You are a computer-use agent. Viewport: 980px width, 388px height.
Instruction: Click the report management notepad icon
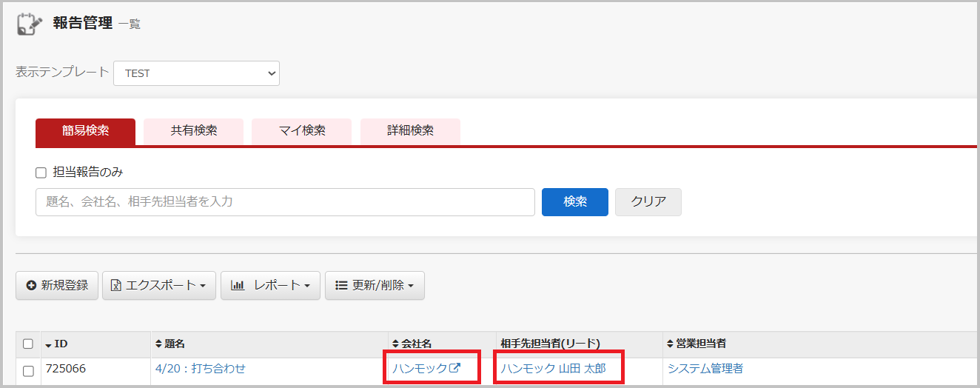point(30,24)
